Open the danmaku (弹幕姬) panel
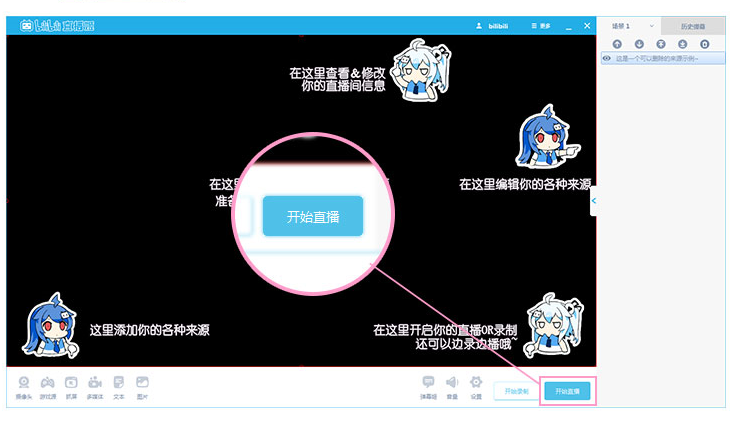743x436 pixels. click(428, 385)
